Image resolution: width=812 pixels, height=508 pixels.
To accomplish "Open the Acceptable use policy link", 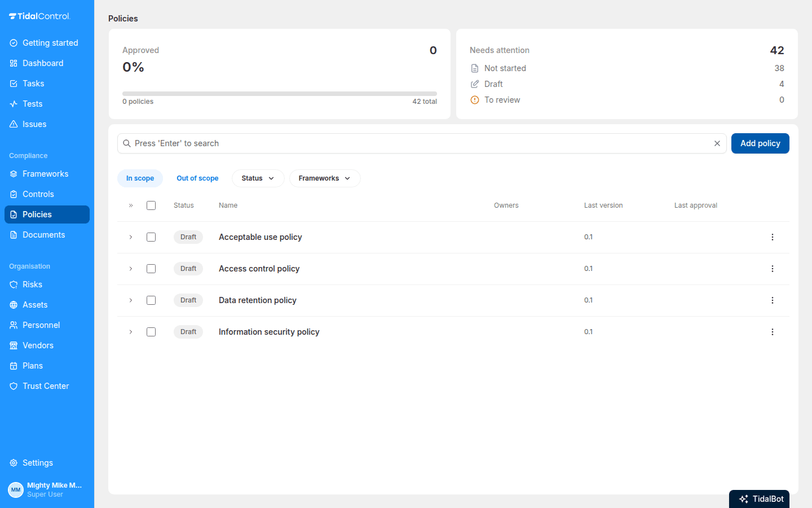I will pos(261,237).
